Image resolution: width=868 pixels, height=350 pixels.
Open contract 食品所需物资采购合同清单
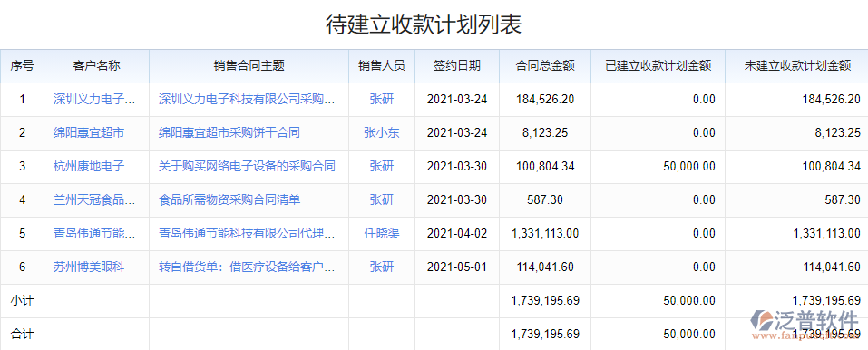tap(229, 199)
